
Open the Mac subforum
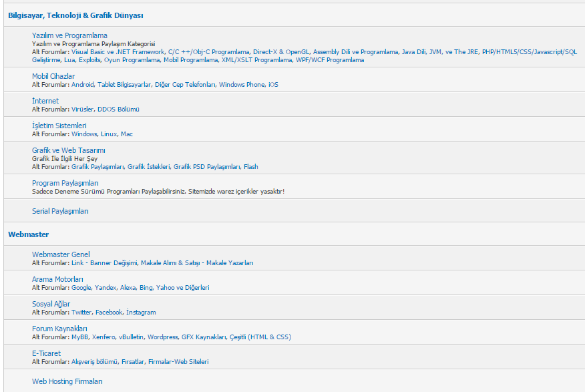[x=126, y=134]
